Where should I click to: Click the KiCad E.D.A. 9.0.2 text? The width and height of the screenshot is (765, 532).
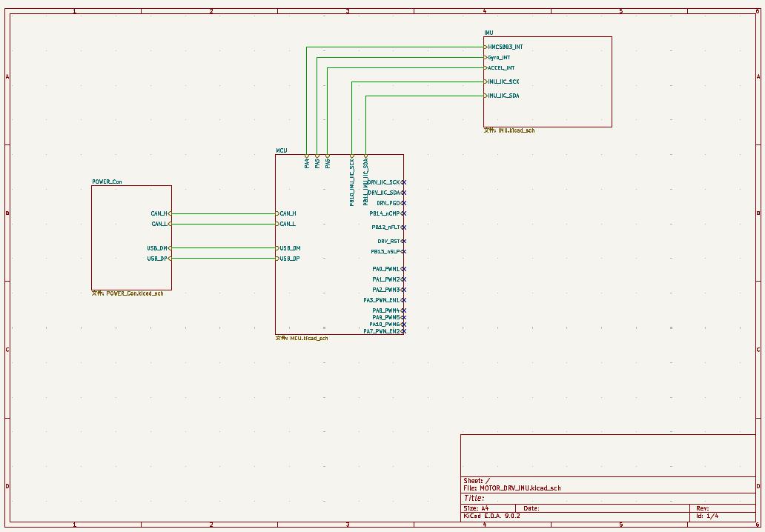[x=491, y=516]
